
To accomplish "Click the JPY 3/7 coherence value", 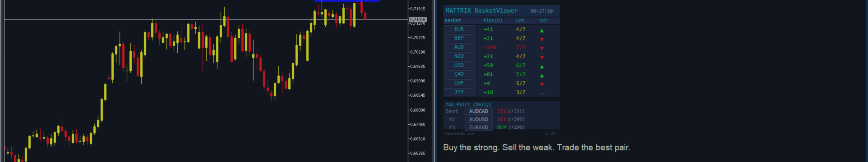I will click(x=521, y=92).
